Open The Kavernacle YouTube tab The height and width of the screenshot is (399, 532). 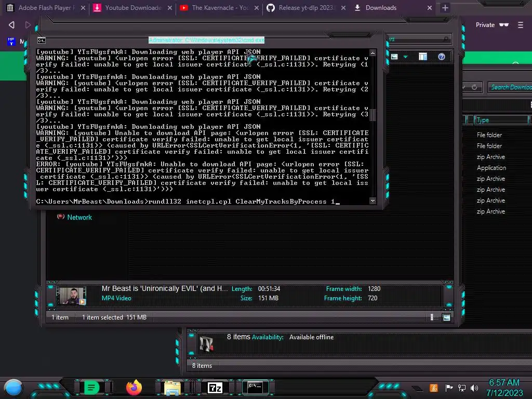[220, 7]
